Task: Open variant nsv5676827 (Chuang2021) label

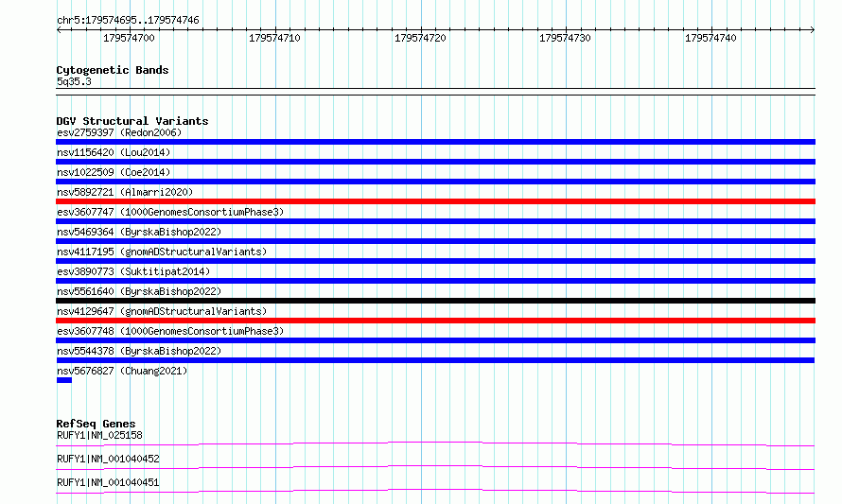Action: tap(122, 371)
